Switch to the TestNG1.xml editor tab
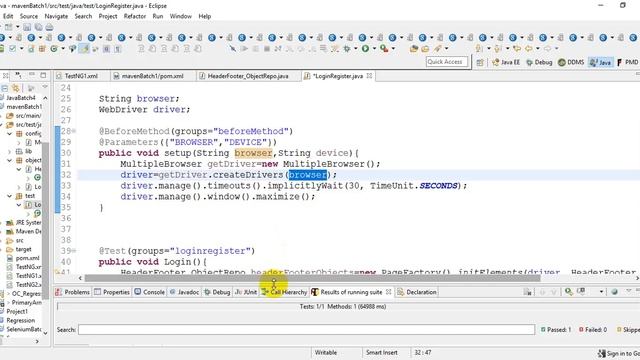640x360 pixels. click(x=81, y=76)
